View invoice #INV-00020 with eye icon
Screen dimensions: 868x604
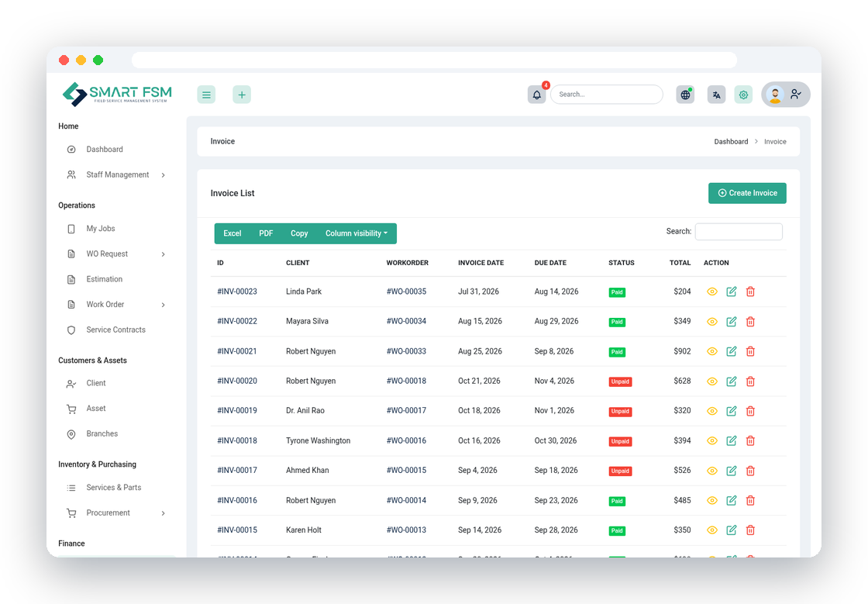coord(712,381)
